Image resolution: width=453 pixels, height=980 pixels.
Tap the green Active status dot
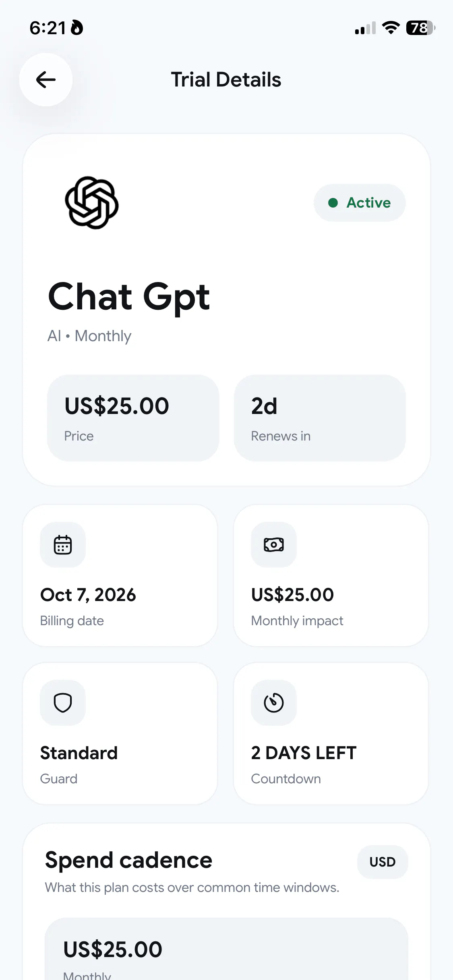pos(333,203)
